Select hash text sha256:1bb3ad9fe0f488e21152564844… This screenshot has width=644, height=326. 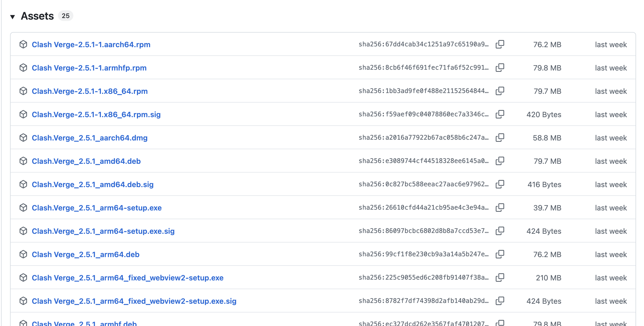point(424,91)
